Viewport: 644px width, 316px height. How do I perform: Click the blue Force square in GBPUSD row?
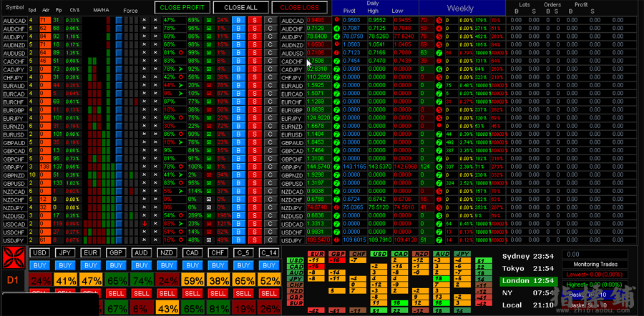(119, 183)
